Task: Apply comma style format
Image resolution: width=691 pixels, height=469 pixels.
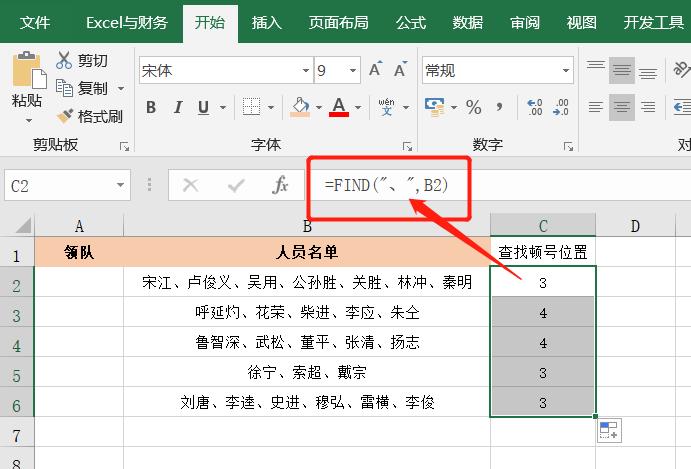Action: click(x=499, y=107)
